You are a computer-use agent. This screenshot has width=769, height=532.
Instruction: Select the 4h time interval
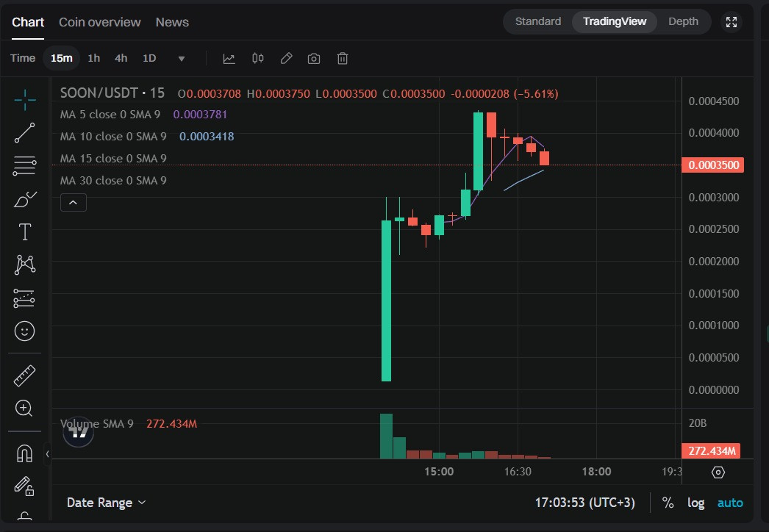coord(121,58)
